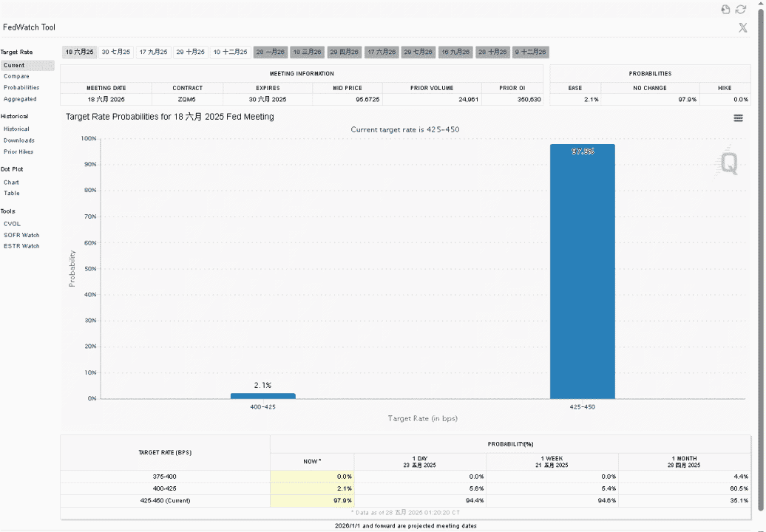Open the 28 一月26 projected meeting tab
Screen dimensions: 766x532
[x=270, y=52]
